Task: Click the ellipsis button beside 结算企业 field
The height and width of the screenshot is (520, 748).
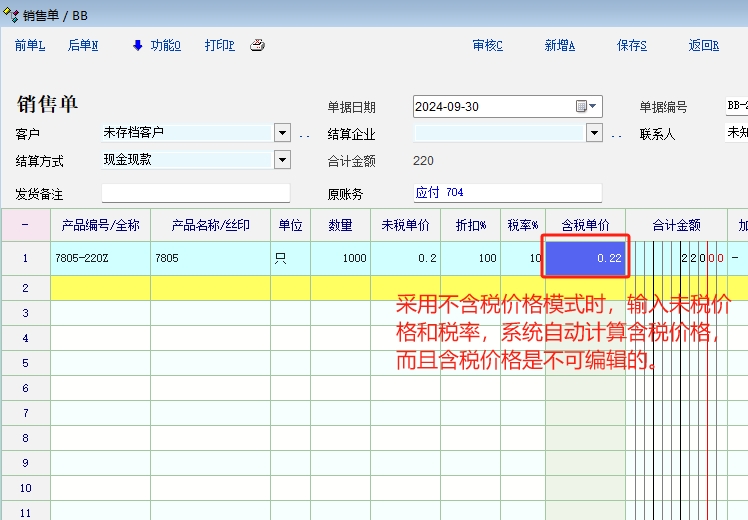Action: (616, 134)
